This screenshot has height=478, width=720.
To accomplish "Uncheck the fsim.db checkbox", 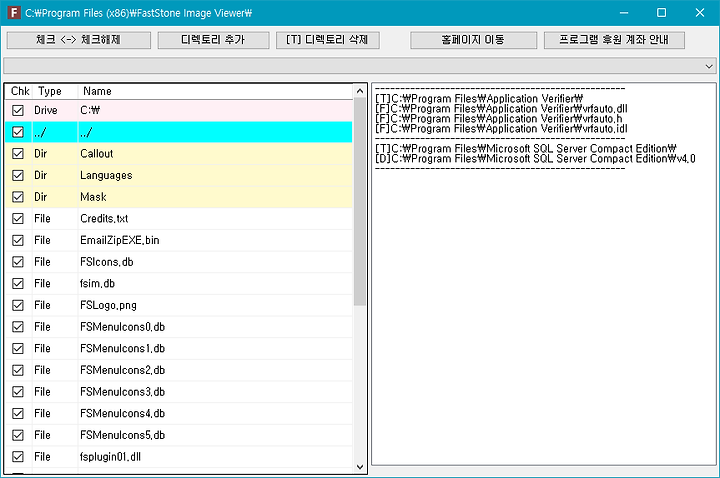I will [18, 283].
